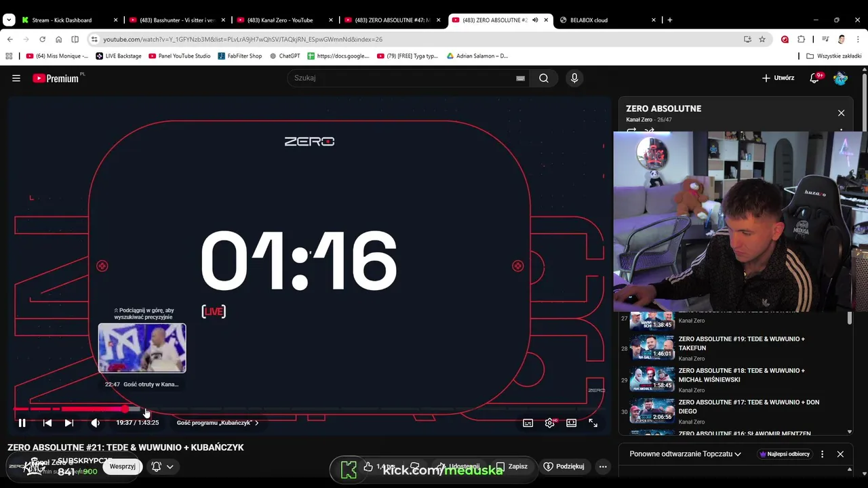Open the FabFilter Shop bookmark
The width and height of the screenshot is (868, 488).
tap(239, 56)
